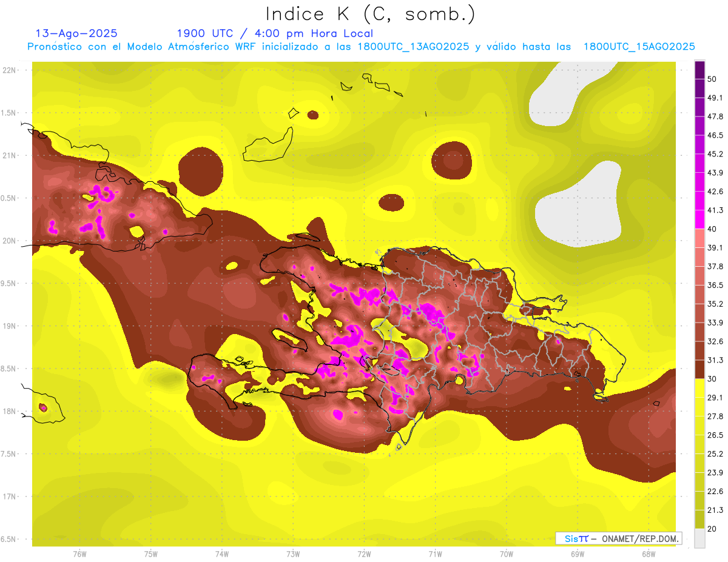Click the '29.1' value on the color scale
The image size is (728, 562).
pos(715,398)
